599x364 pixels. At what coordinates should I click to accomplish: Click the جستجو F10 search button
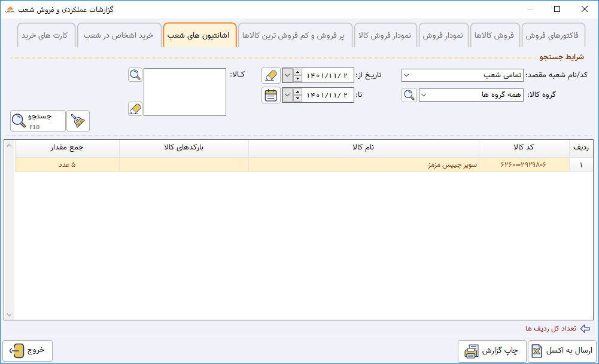[x=38, y=121]
